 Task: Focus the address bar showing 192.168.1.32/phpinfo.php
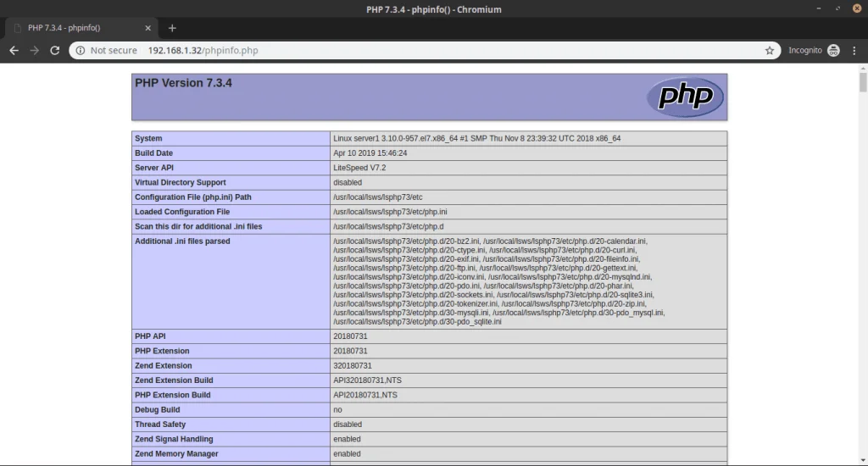(x=424, y=51)
